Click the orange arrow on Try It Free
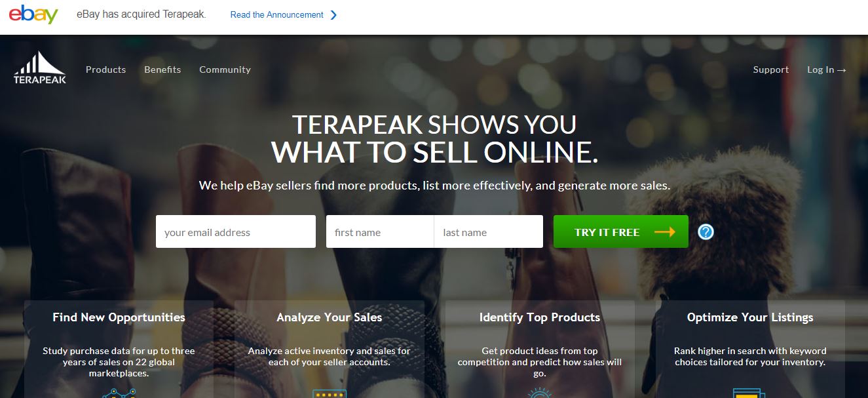This screenshot has width=868, height=398. point(664,232)
